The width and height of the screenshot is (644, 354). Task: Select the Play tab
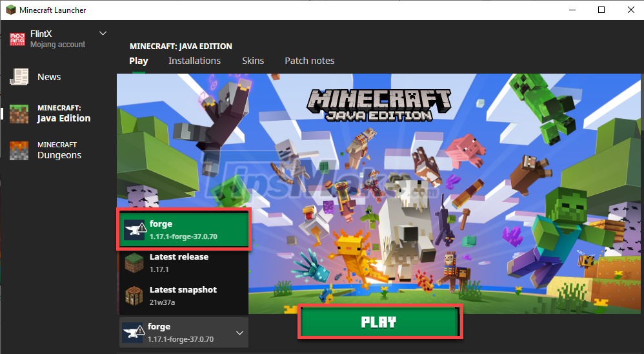(138, 61)
